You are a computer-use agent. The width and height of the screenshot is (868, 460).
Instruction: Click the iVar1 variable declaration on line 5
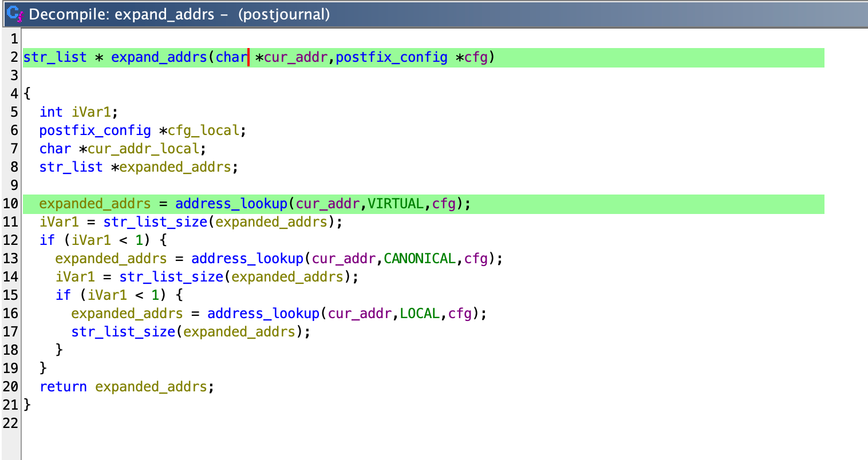coord(91,112)
